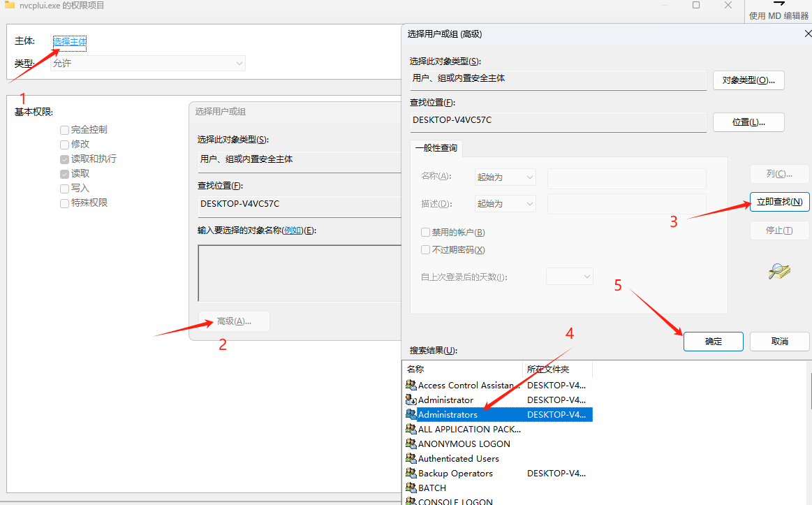This screenshot has width=812, height=505.
Task: Click the 名称(A) text input field
Action: pyautogui.click(x=626, y=177)
